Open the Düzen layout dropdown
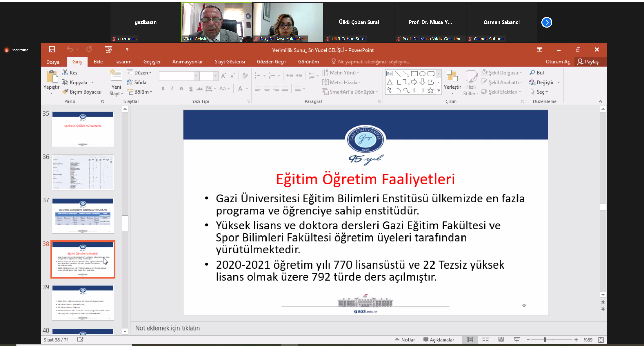The image size is (644, 346). coord(139,73)
